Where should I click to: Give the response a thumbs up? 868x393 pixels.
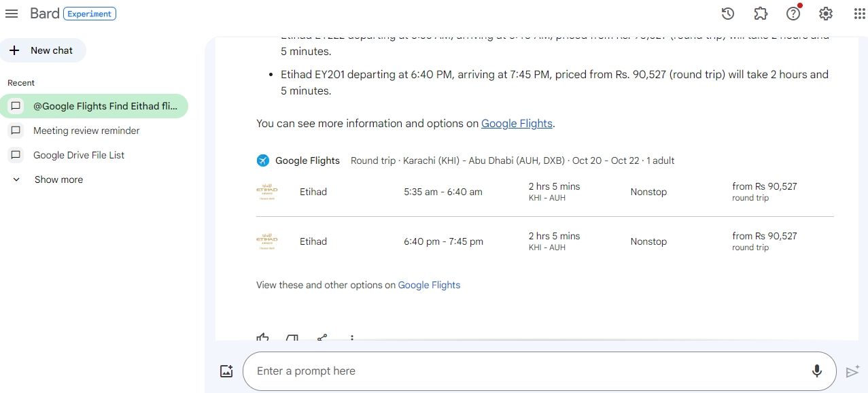(262, 339)
